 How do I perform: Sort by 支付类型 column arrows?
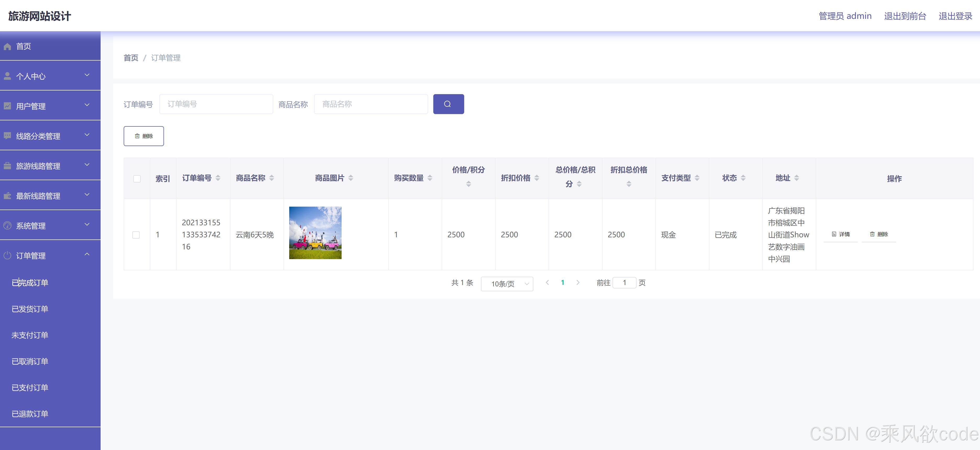tap(697, 178)
